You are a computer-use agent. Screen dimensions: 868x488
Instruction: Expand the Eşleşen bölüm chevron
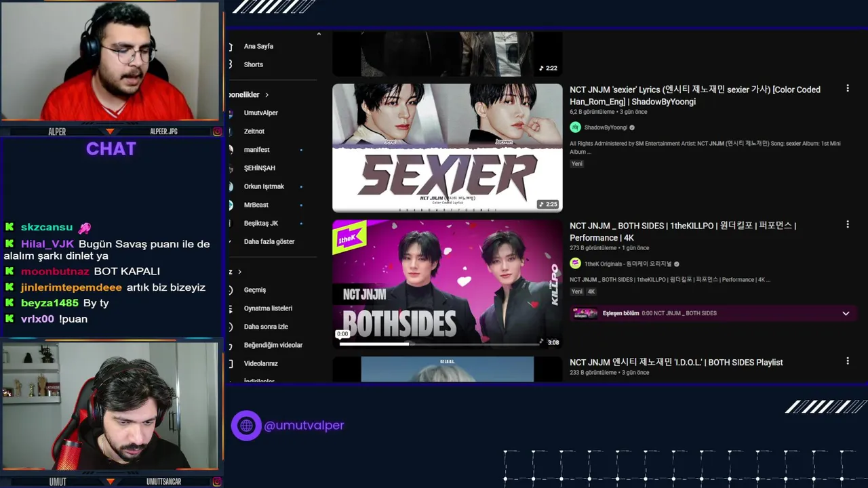coord(846,313)
